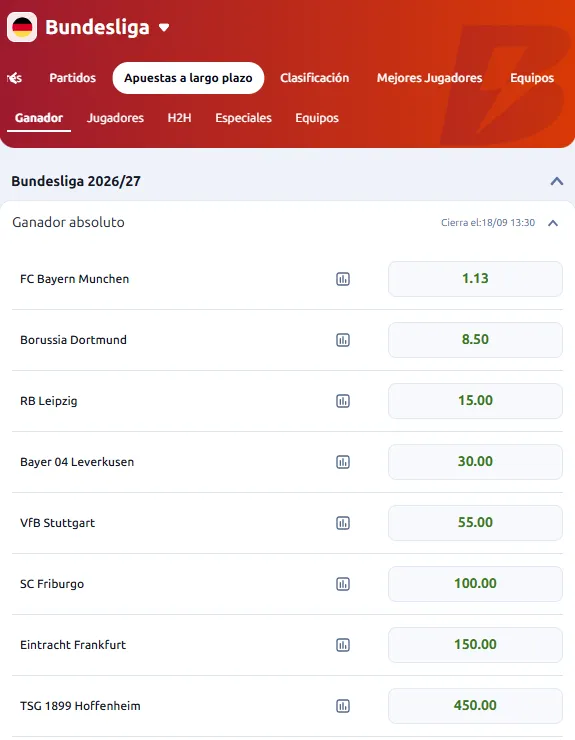Open stats icon for VfB Stuttgart
Viewport: 575px width, 740px height.
[x=343, y=523]
